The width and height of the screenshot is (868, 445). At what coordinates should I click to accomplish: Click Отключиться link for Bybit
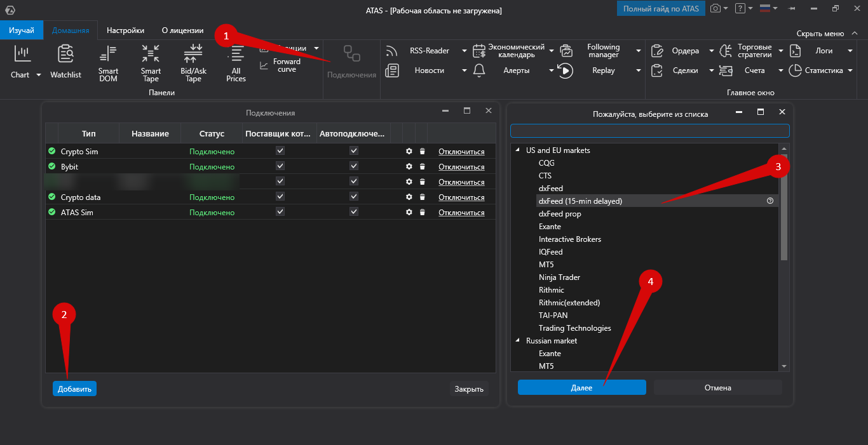pos(461,167)
